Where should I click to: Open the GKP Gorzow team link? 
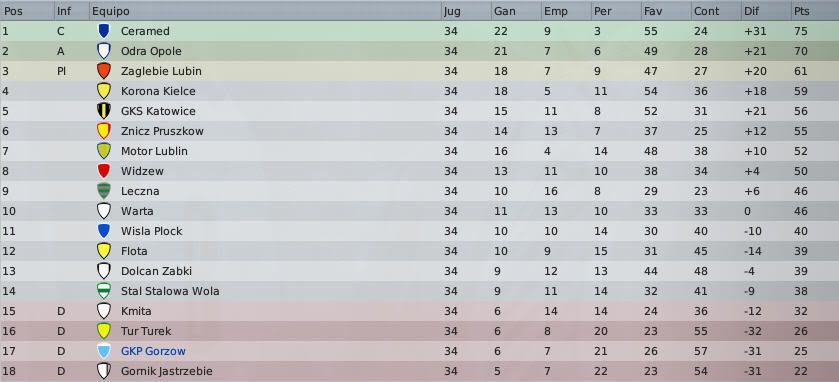pos(153,352)
